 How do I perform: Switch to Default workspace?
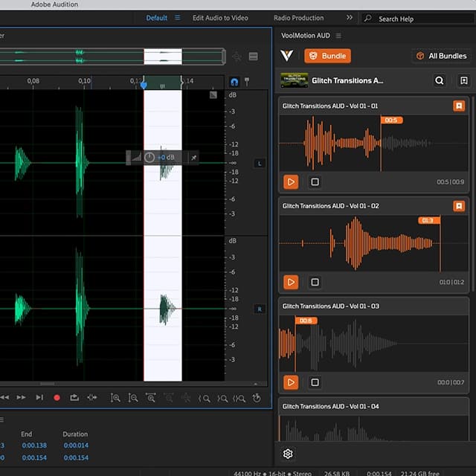157,18
